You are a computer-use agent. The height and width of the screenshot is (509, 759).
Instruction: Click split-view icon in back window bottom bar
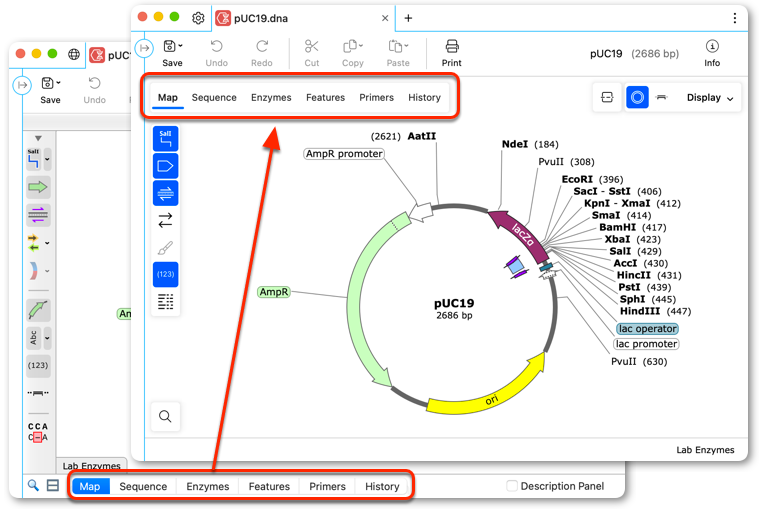[53, 485]
